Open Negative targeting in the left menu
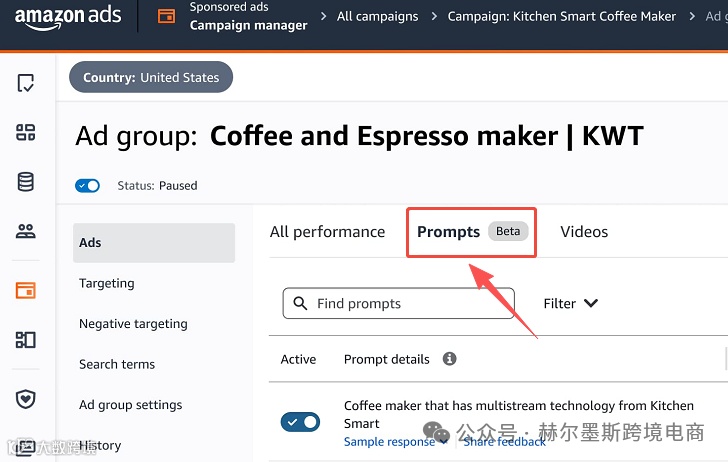The image size is (728, 462). tap(133, 324)
